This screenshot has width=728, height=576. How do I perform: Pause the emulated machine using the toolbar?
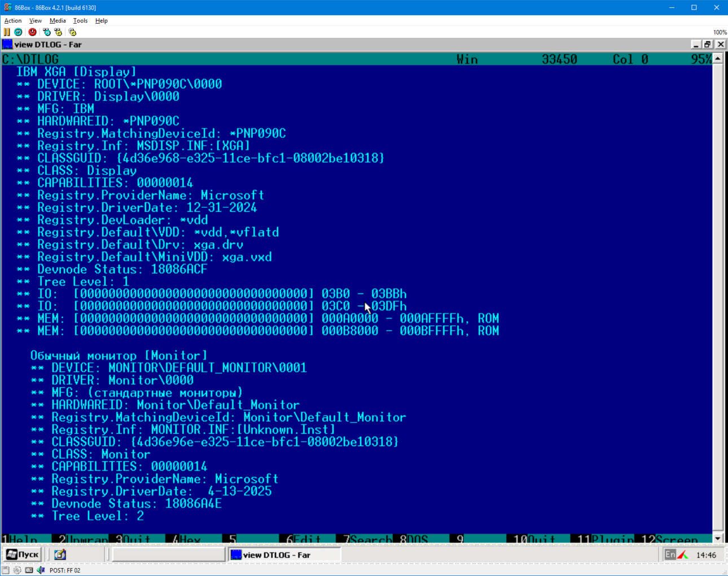click(x=7, y=32)
